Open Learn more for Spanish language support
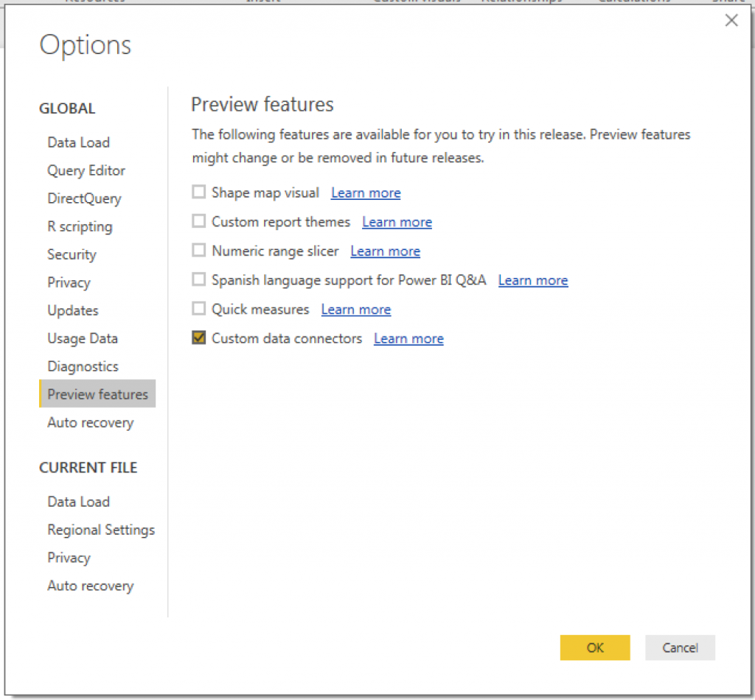Screen dimensions: 755x700 (533, 280)
